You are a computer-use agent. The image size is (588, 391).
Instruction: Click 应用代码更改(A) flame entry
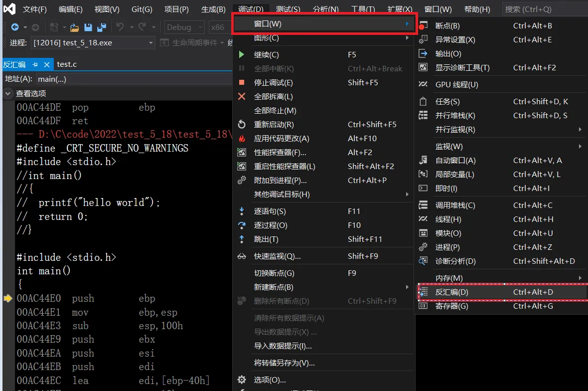(x=323, y=139)
